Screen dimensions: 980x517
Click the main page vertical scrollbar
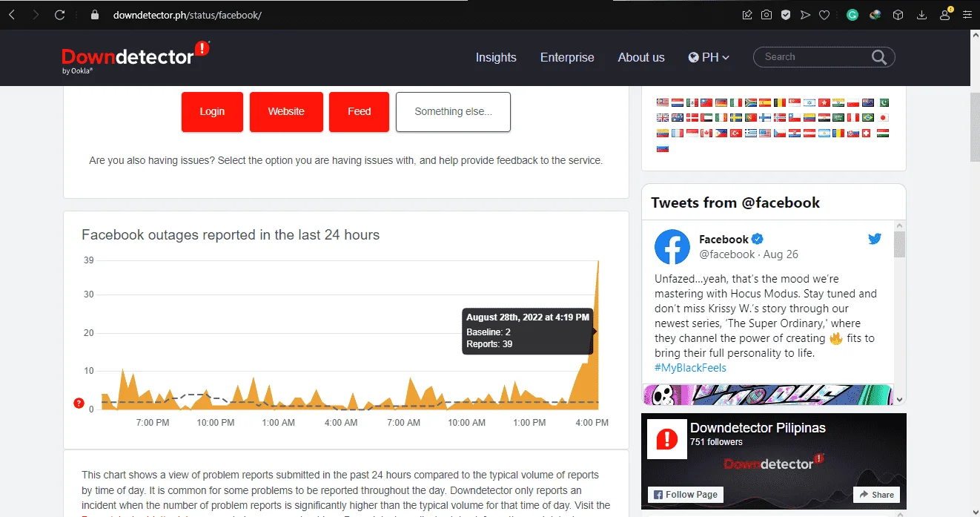974,126
